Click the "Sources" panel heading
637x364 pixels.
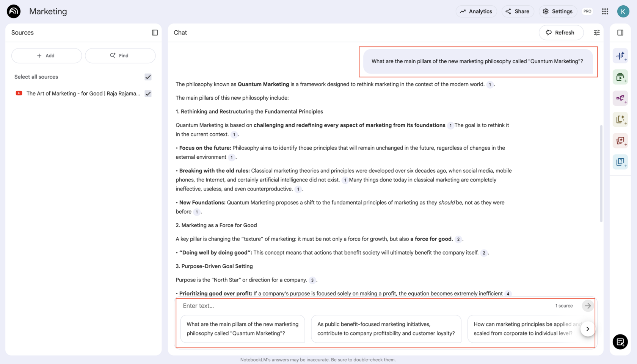[x=22, y=33]
